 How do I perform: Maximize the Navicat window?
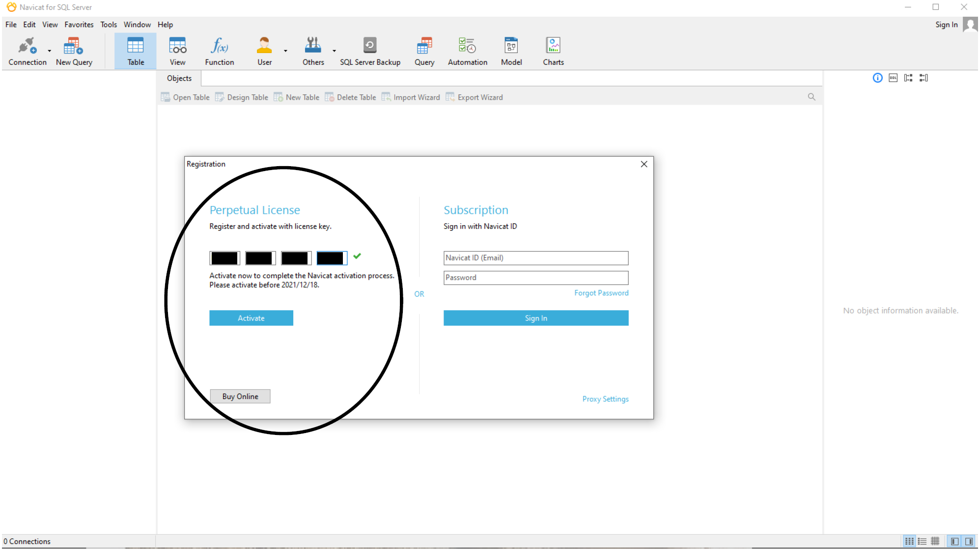[x=935, y=7]
